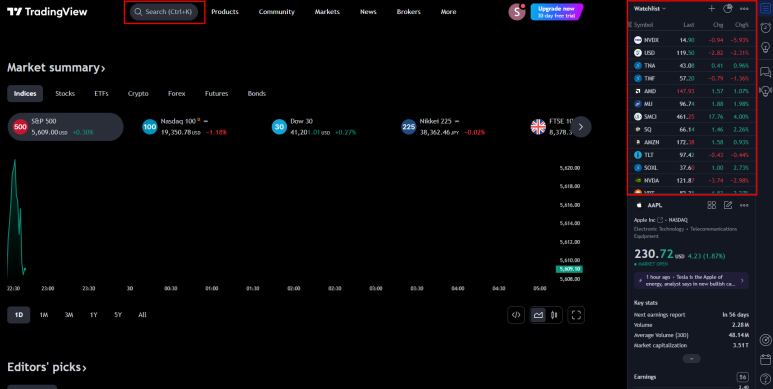The height and width of the screenshot is (389, 773).
Task: Expand Market summary heading arrow
Action: (x=103, y=69)
